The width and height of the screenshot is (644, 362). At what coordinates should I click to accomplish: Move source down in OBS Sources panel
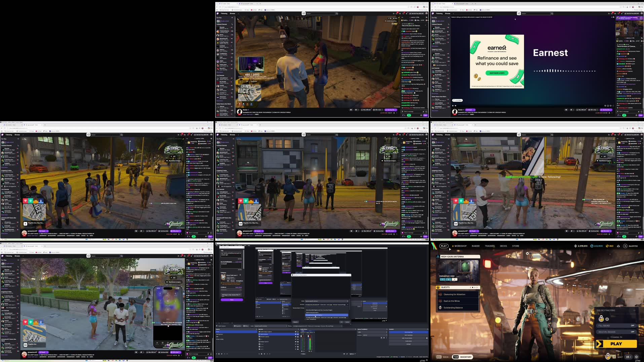[270, 354]
